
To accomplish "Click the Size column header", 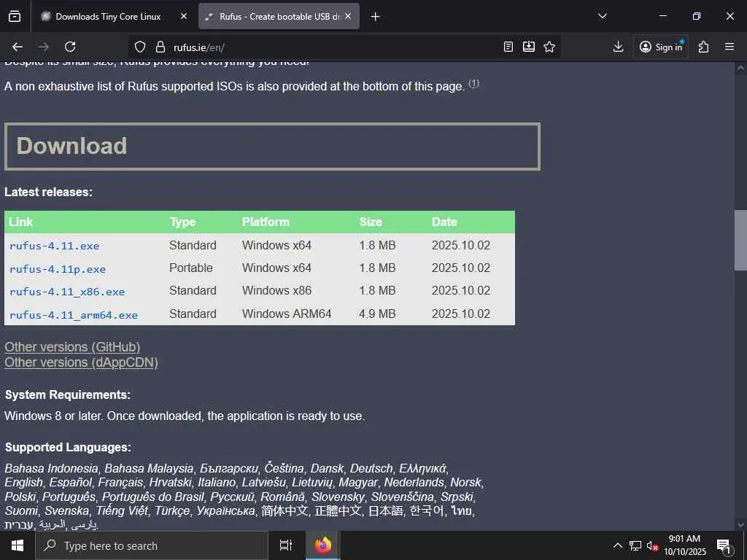I will pyautogui.click(x=371, y=222).
